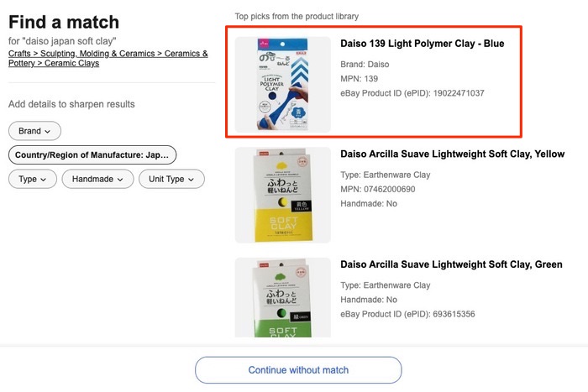Choose Daiso 139 Light Polymer Clay - Blue title

tap(422, 44)
